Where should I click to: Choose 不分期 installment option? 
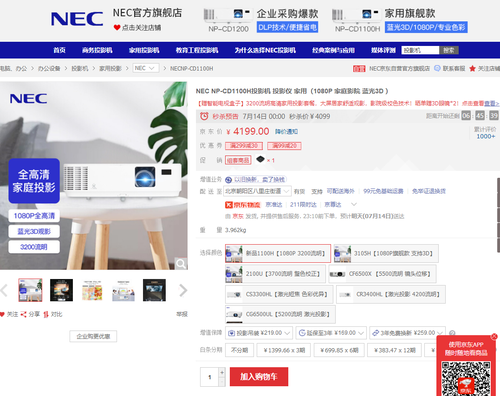[x=239, y=350]
